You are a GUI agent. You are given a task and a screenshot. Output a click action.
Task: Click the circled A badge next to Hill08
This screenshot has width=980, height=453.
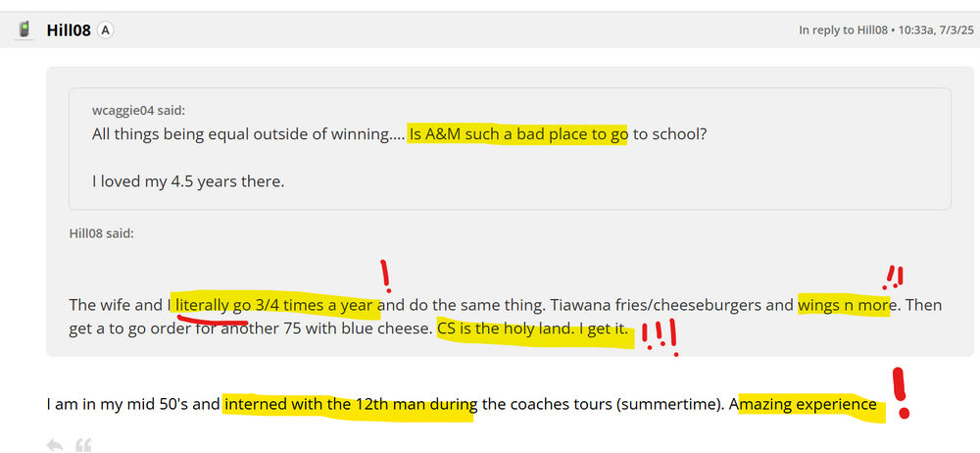(x=106, y=30)
